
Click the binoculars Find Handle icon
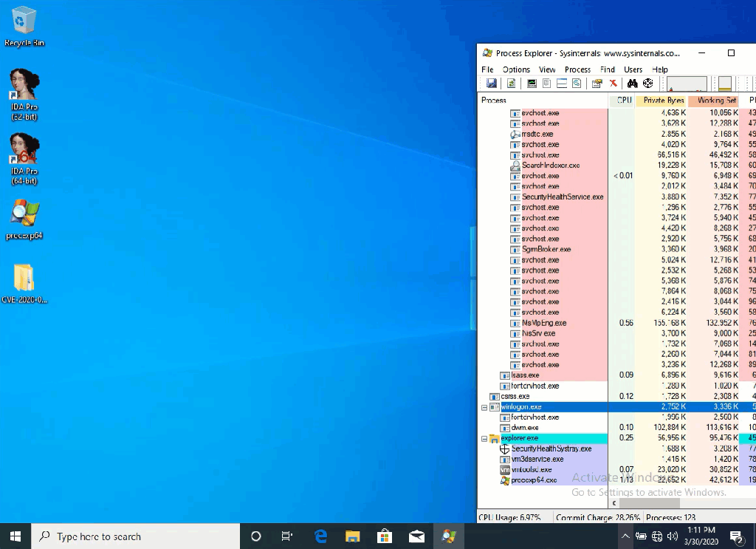pyautogui.click(x=632, y=83)
